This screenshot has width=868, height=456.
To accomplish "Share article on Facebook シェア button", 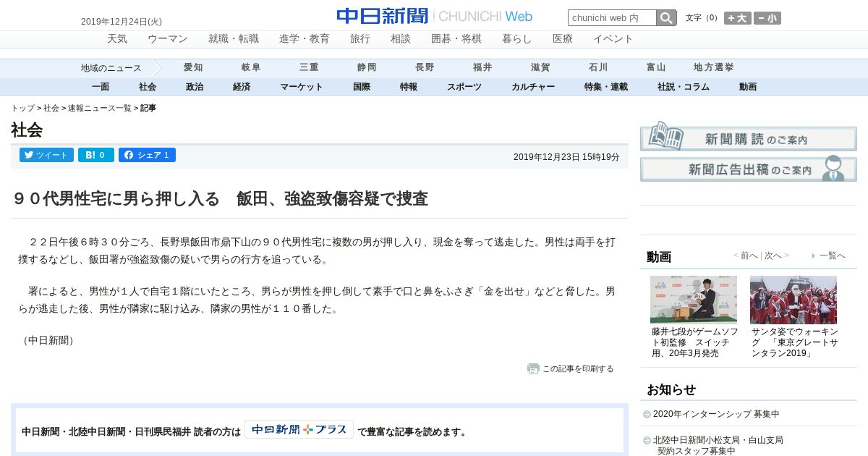I will [147, 155].
